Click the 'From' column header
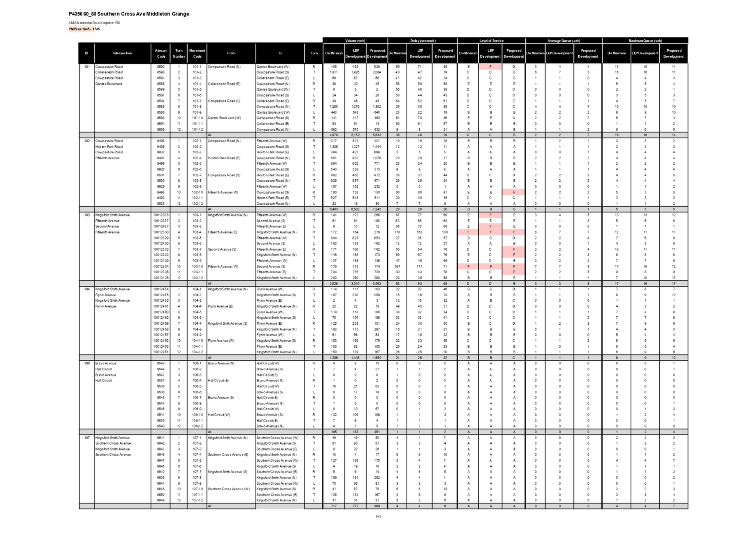The height and width of the screenshot is (534, 756). pos(231,53)
